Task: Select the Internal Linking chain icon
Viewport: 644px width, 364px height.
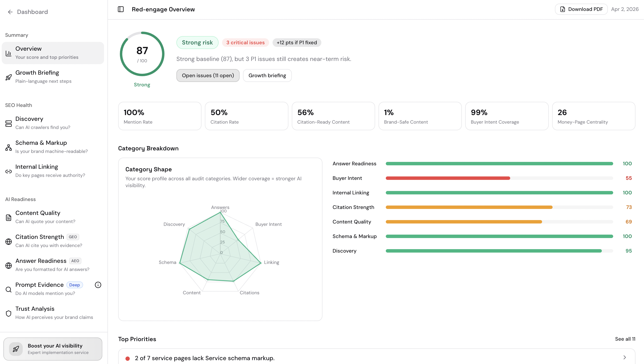Action: [8, 171]
